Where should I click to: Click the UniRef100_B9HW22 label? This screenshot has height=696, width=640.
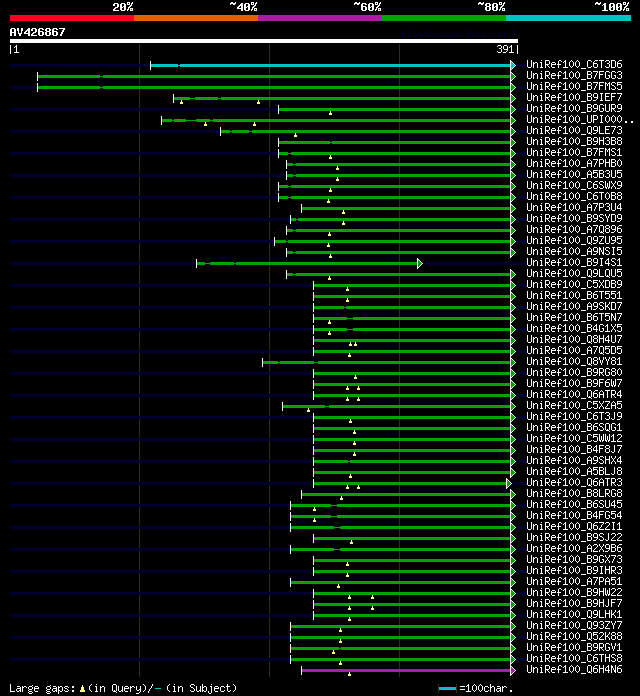[574, 592]
